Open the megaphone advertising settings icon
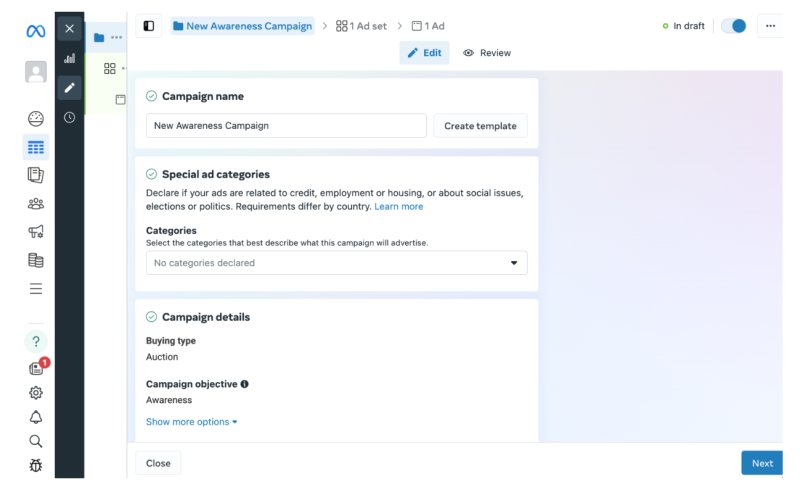Image resolution: width=800 pixels, height=490 pixels. click(x=36, y=231)
